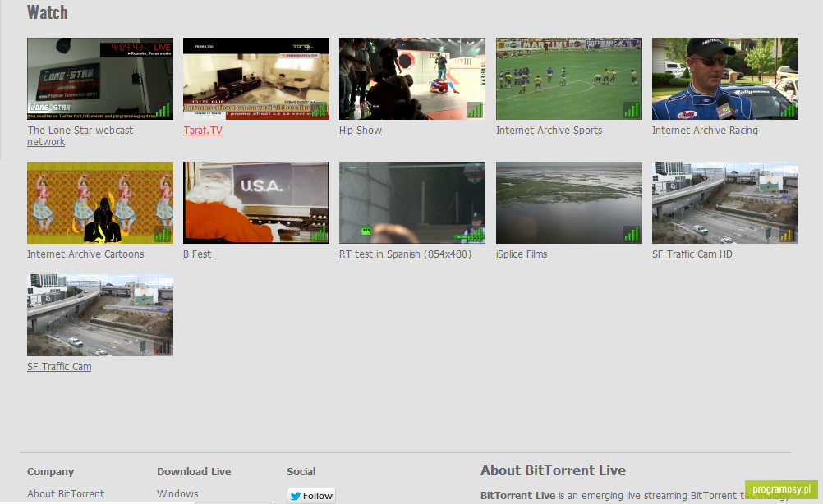The height and width of the screenshot is (504, 823).
Task: Go to Internet Archive Racing link
Action: point(705,130)
